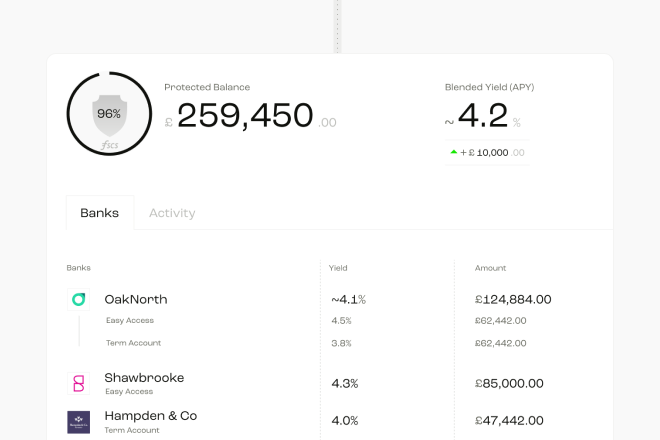
Task: Click the Shawbrooke pink logo icon
Action: [x=78, y=383]
